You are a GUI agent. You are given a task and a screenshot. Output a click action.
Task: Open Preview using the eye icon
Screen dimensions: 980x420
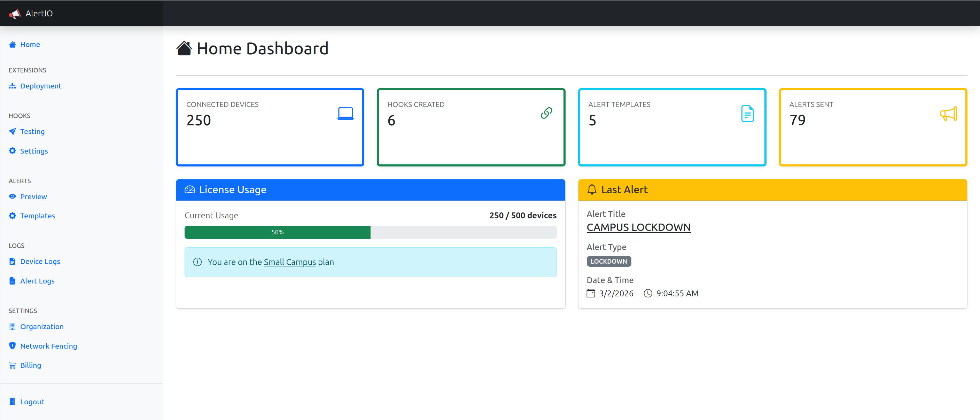(x=12, y=196)
